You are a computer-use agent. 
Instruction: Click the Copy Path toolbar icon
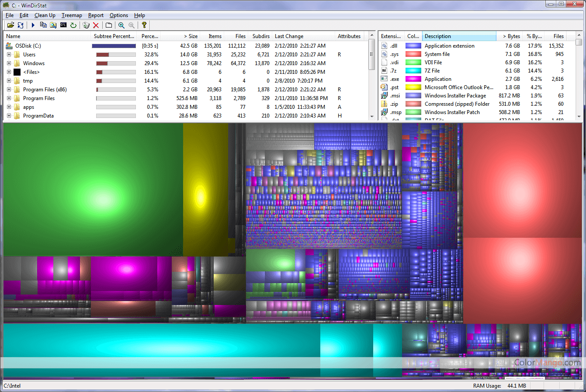(44, 25)
